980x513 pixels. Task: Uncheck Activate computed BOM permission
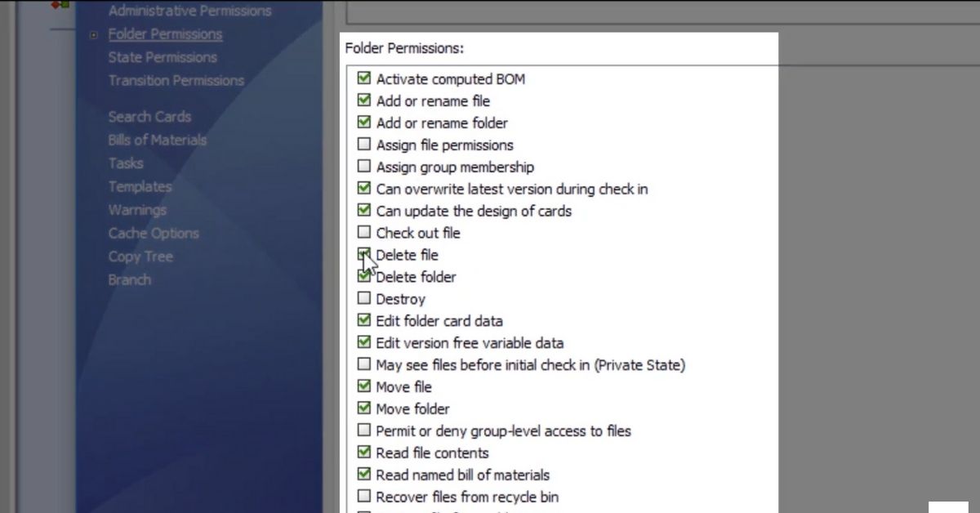coord(364,79)
